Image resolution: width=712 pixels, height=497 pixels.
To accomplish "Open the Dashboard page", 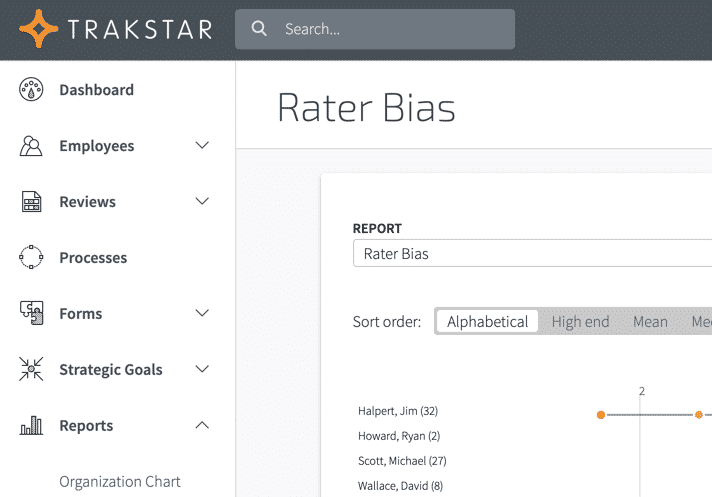I will 97,90.
